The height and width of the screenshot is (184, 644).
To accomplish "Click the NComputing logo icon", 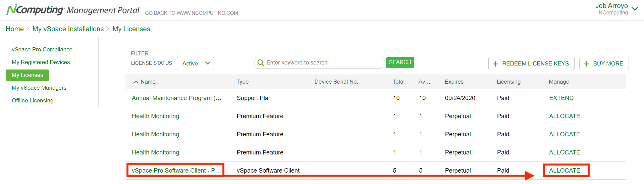I will click(x=35, y=10).
